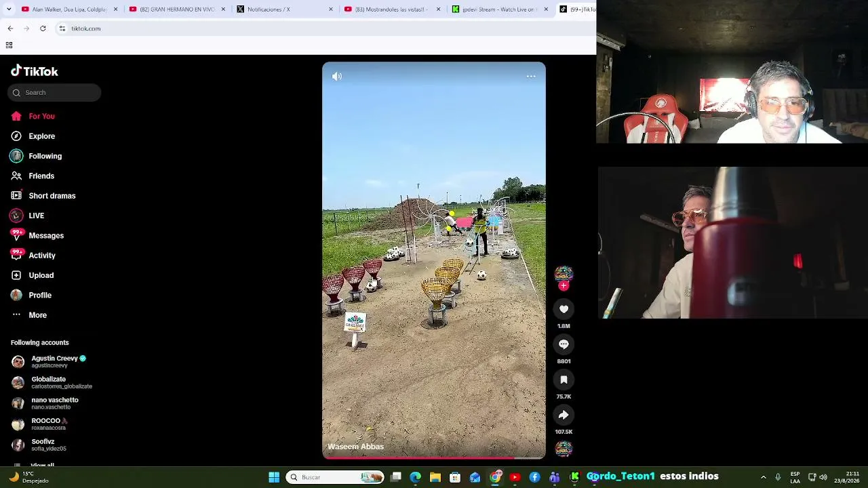The width and height of the screenshot is (868, 488).
Task: Click the browser Back arrow
Action: pyautogui.click(x=10, y=28)
